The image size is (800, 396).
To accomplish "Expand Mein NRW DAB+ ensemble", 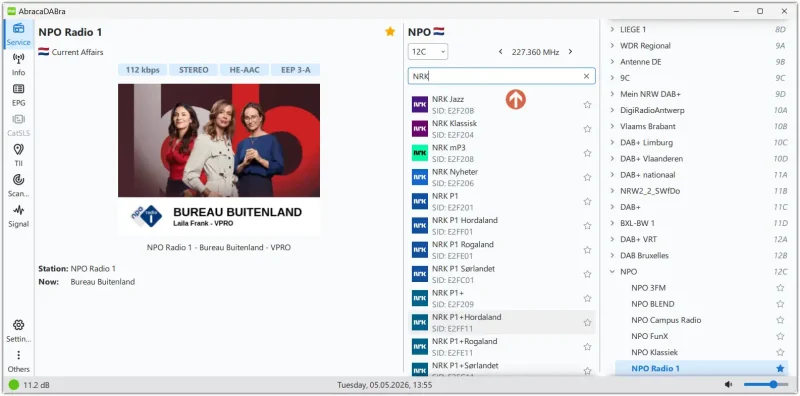I will tap(612, 94).
